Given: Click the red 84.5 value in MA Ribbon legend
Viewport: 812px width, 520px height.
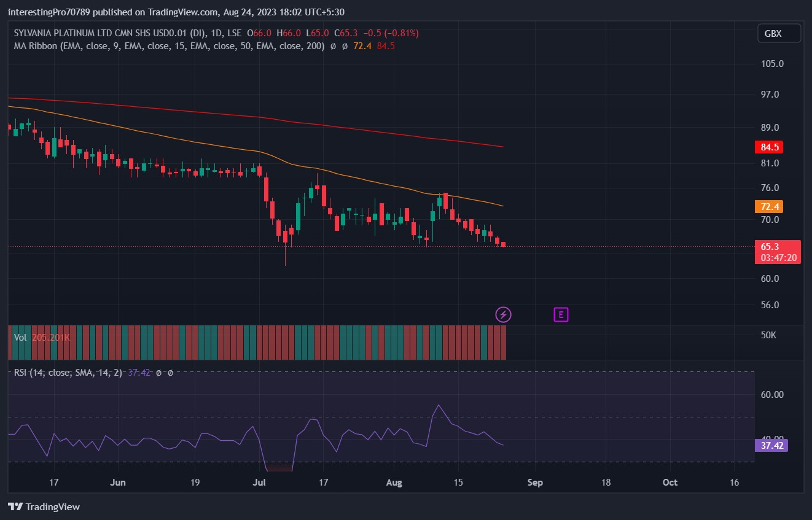Looking at the screenshot, I should click(x=386, y=46).
